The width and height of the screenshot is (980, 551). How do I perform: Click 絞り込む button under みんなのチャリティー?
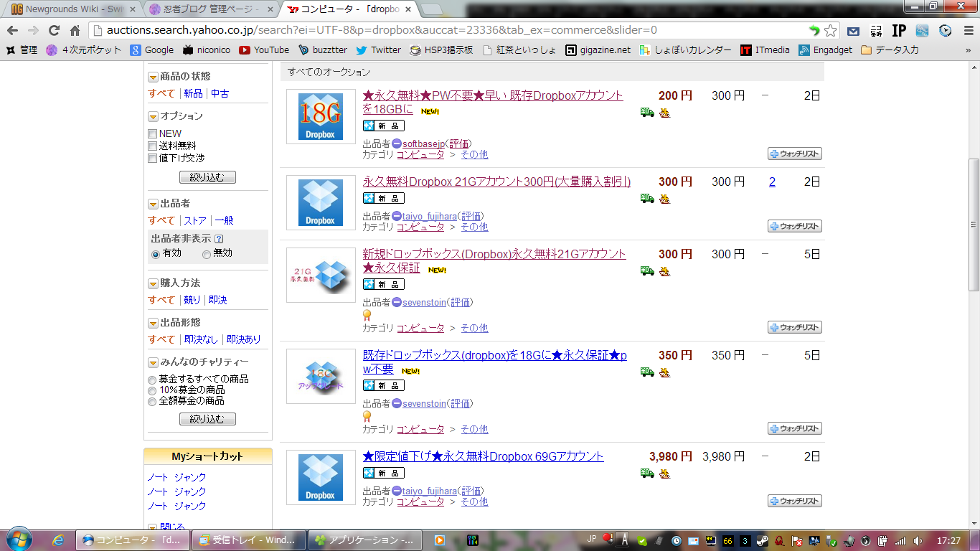207,419
